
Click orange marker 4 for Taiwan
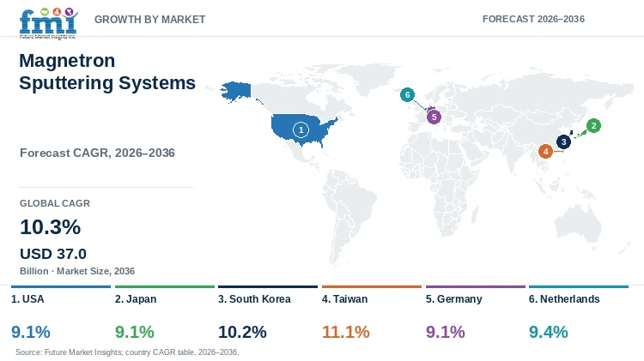[x=545, y=152]
